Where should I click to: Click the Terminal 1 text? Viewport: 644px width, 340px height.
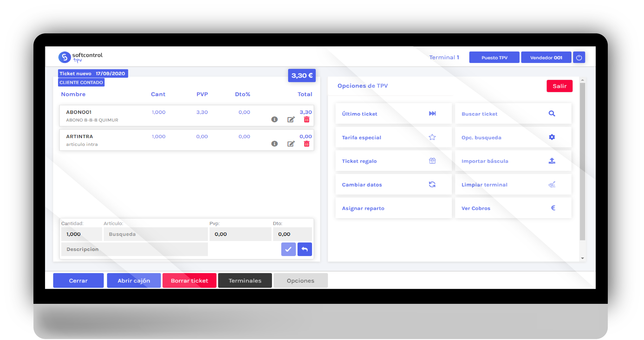pos(444,57)
